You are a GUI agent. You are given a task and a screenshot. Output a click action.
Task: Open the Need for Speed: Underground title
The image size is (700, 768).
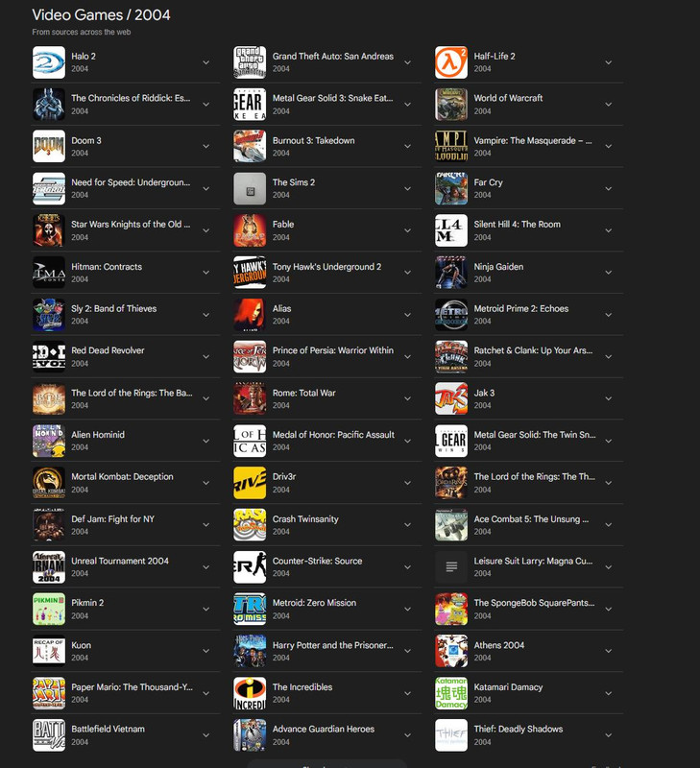(x=131, y=182)
